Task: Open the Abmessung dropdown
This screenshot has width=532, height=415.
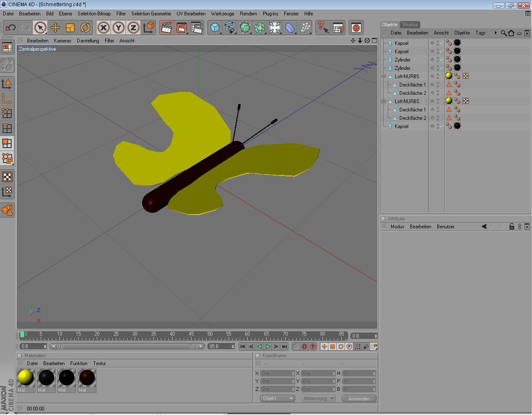Action: point(319,398)
